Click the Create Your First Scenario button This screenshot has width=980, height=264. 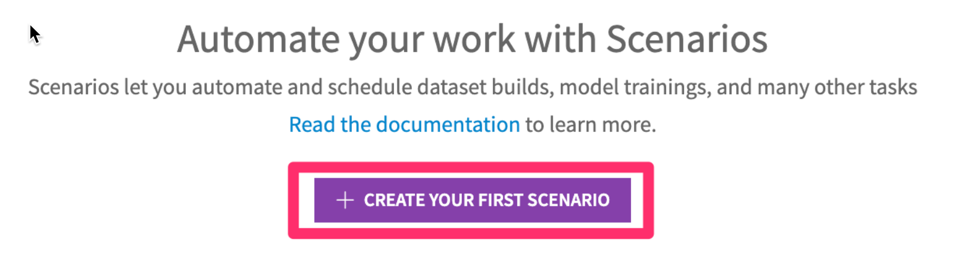coord(472,200)
